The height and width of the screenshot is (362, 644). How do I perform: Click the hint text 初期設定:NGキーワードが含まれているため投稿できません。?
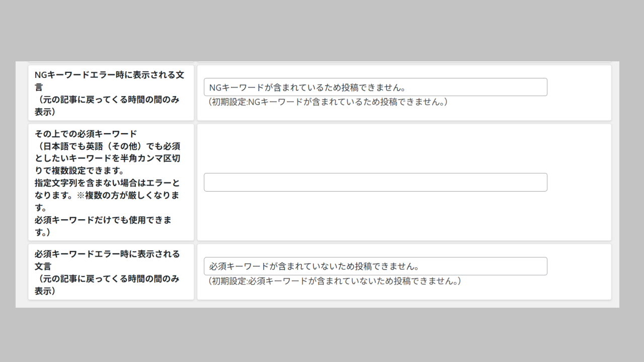click(328, 102)
